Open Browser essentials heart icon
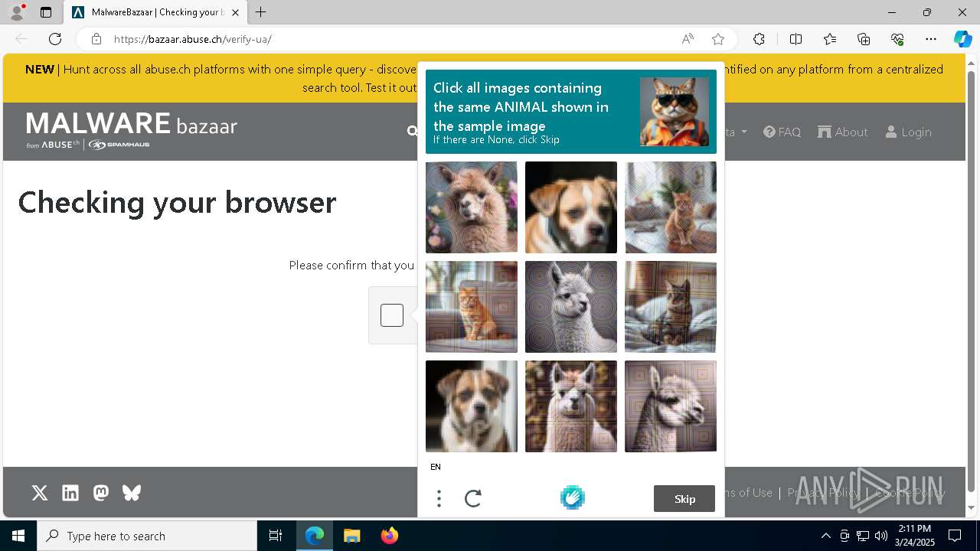 point(897,39)
